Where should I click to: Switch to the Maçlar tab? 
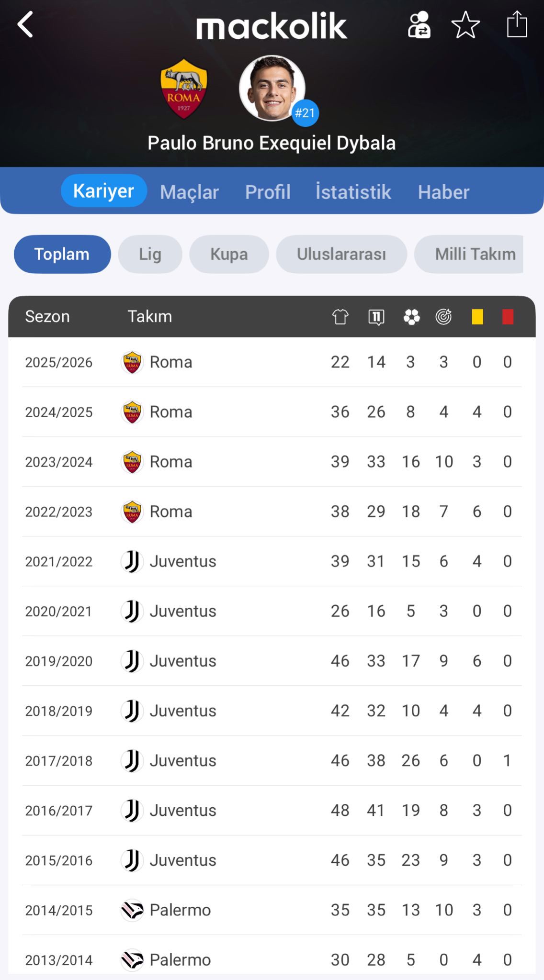[189, 192]
